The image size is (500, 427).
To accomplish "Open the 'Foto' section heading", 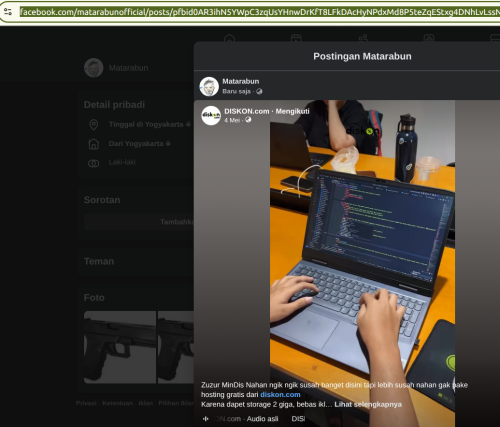I will tap(94, 298).
